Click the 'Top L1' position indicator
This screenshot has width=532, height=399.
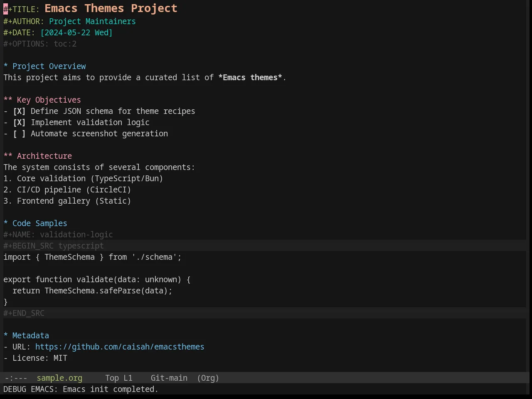(118, 378)
